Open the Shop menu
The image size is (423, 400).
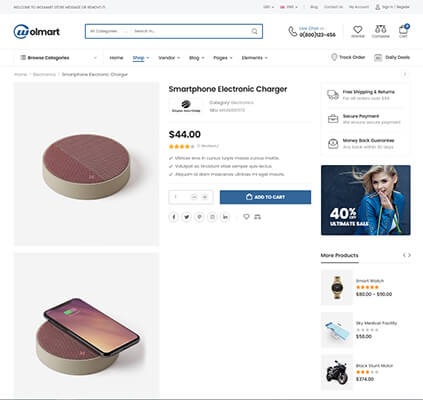[141, 58]
